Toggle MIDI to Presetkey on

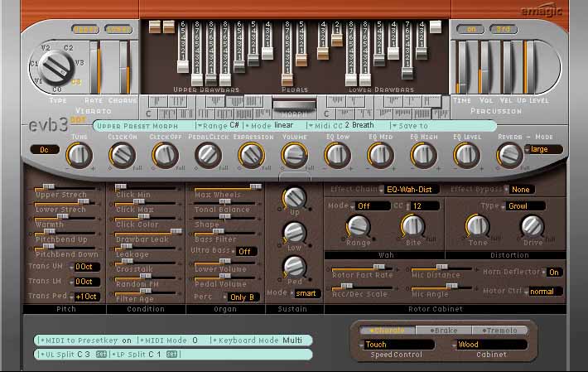pos(86,341)
